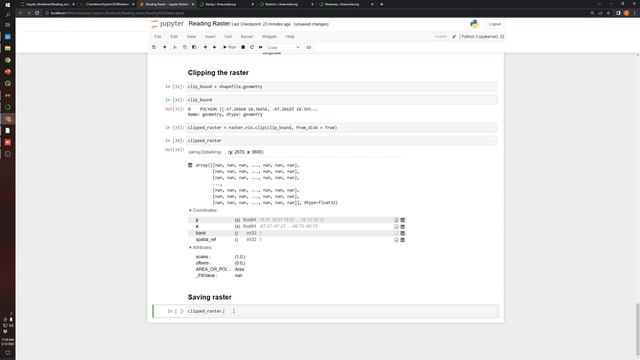Viewport: 640px width, 360px height.
Task: Open Windows search from the taskbar
Action: (x=7, y=15)
